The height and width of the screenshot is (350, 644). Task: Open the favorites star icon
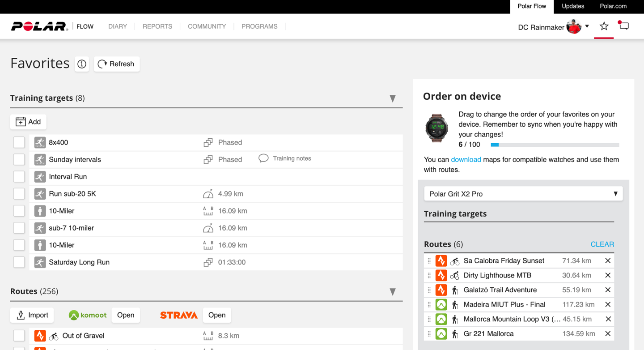604,26
